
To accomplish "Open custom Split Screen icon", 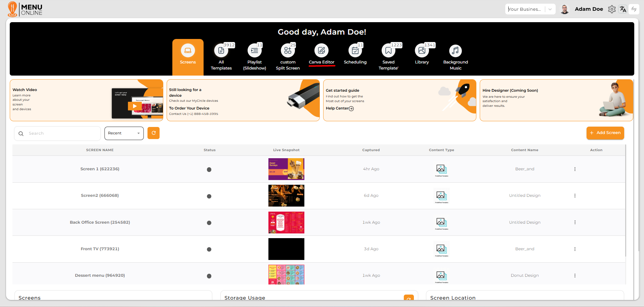I will coord(288,51).
